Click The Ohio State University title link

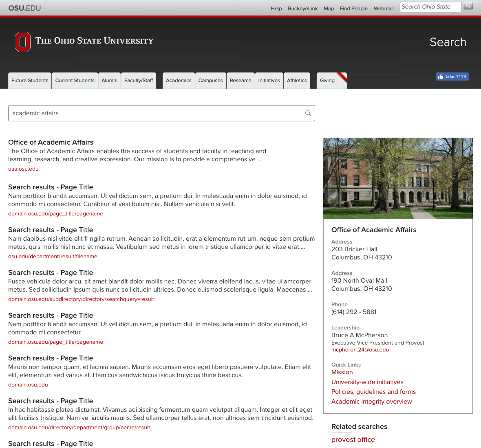[x=95, y=41]
